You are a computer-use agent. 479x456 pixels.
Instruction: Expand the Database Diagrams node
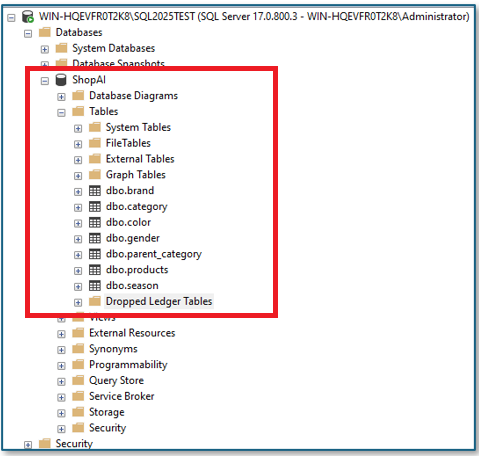click(61, 97)
